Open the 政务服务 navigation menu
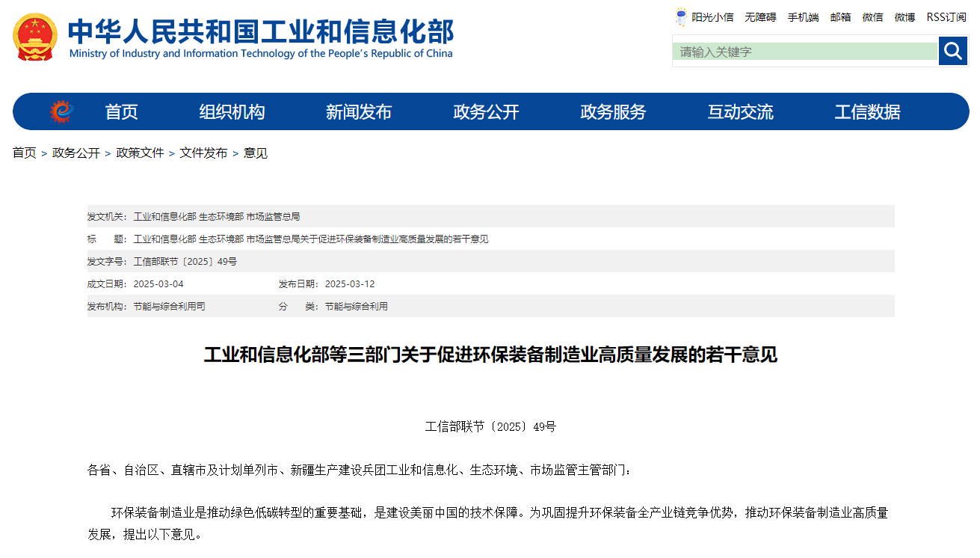 [613, 112]
